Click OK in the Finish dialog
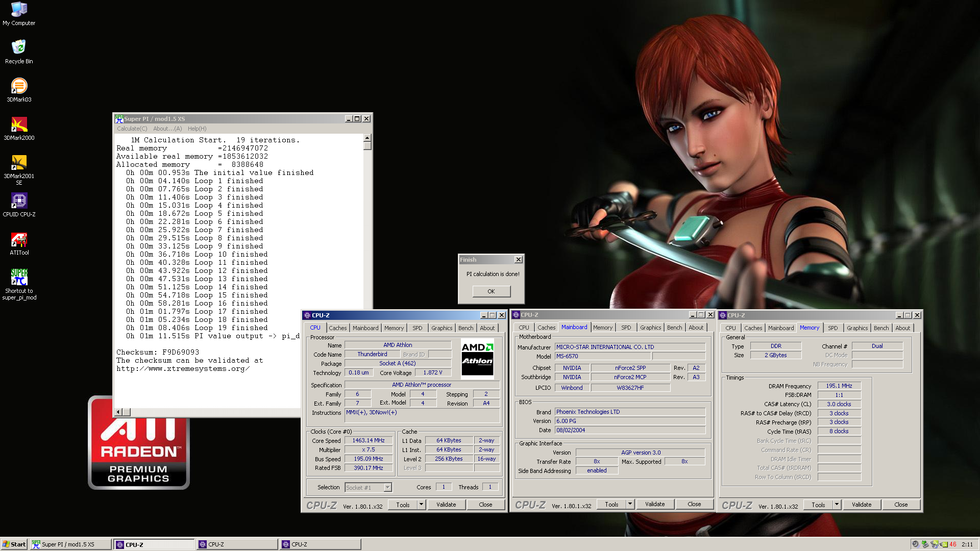 pyautogui.click(x=491, y=291)
